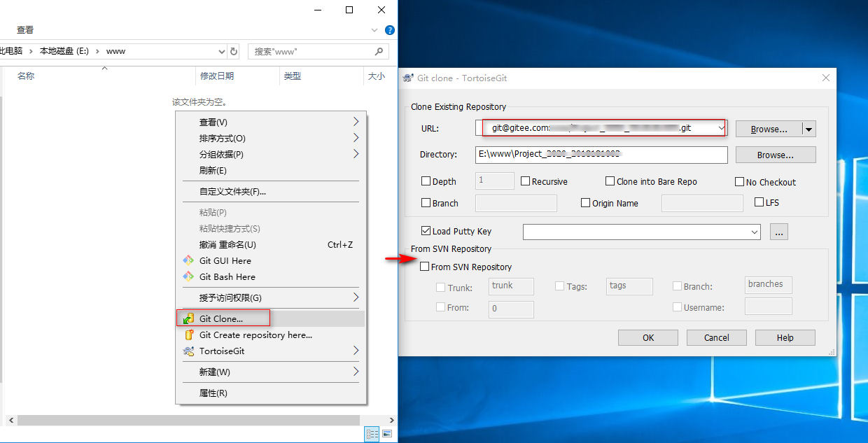Open Help in the clone dialog
The image size is (868, 443).
click(x=785, y=337)
